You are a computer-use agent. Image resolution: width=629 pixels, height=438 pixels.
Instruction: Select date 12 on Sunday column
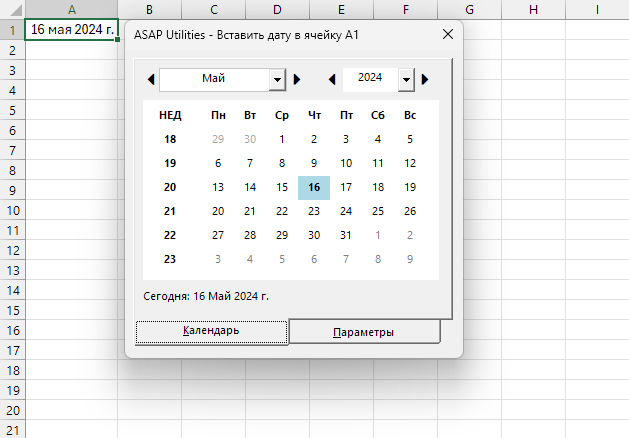410,163
